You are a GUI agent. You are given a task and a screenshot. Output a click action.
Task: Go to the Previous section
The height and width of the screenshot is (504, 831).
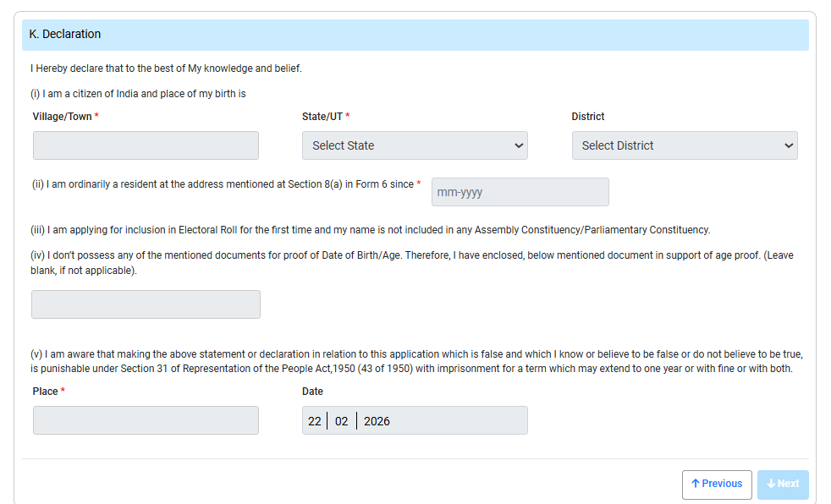click(717, 485)
